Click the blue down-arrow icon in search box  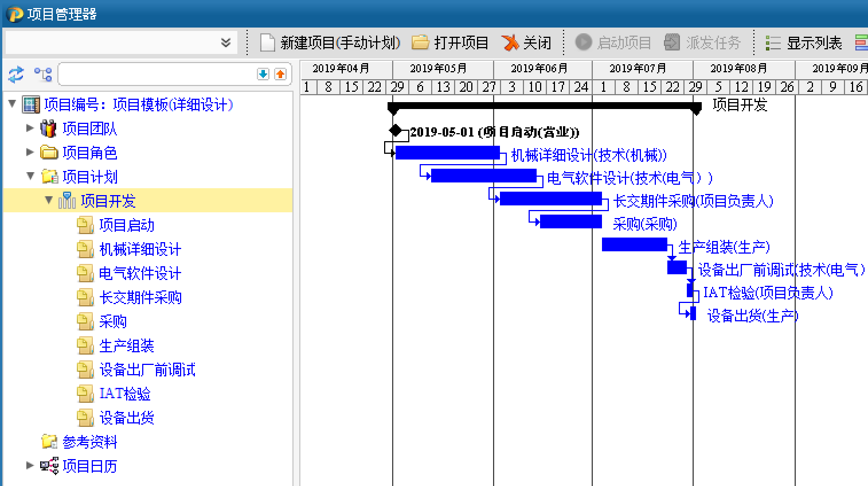point(263,74)
